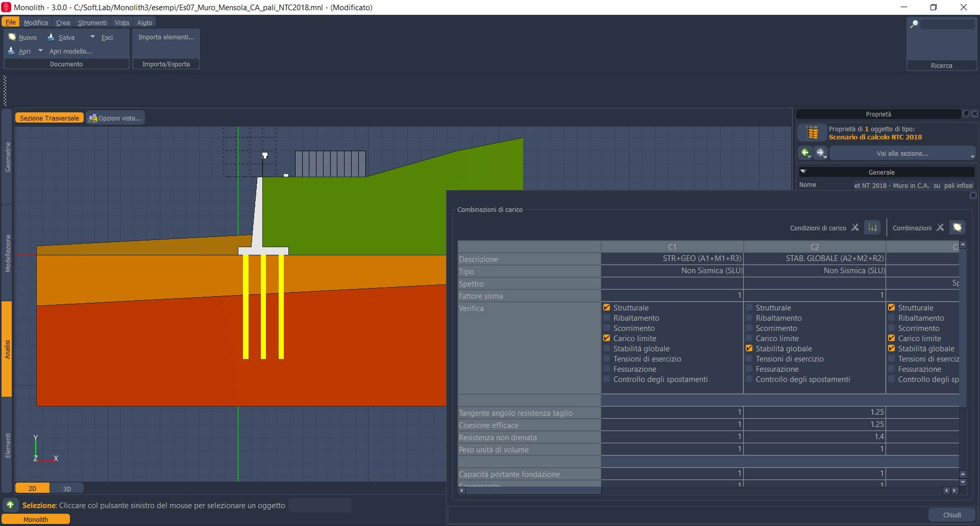
Task: Enable Ribaltamento check for combination C1
Action: (x=606, y=318)
